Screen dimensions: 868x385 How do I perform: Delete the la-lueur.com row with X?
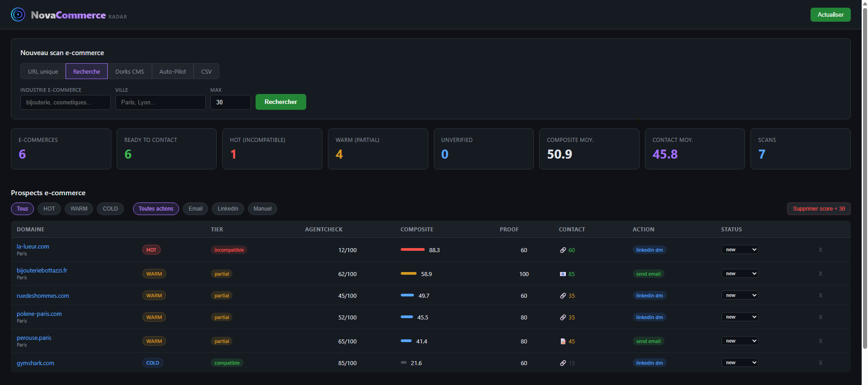(821, 250)
